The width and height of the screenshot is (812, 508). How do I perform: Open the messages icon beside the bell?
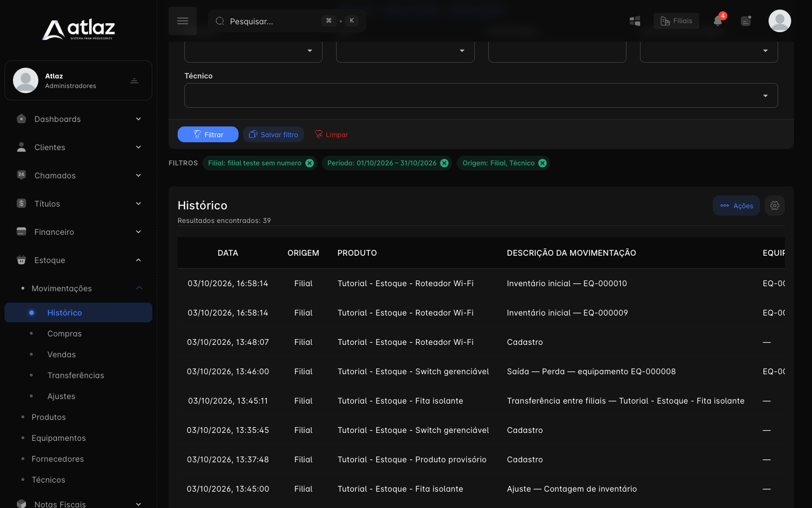point(746,21)
